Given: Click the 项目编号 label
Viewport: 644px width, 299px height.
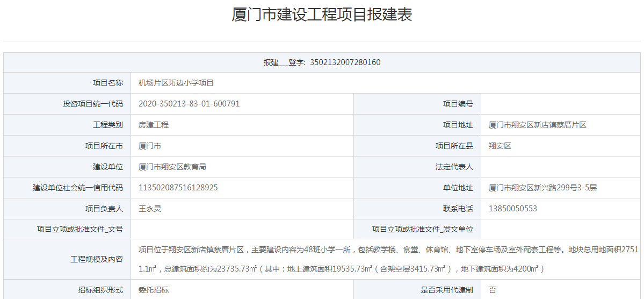Looking at the screenshot, I should [458, 104].
